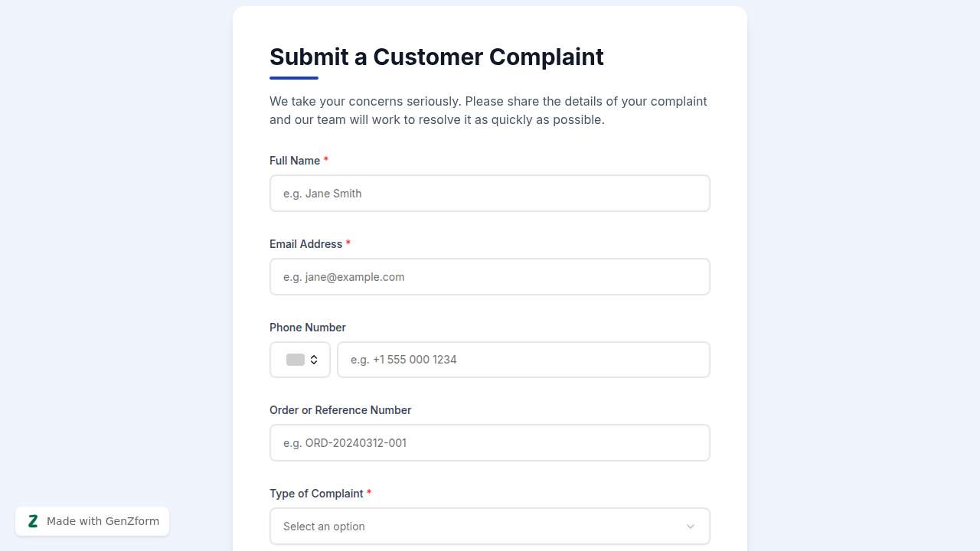Select the Order or Reference Number field
The height and width of the screenshot is (551, 980).
pos(490,442)
